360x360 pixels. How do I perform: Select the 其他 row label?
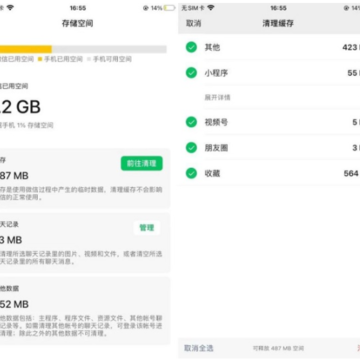point(212,47)
